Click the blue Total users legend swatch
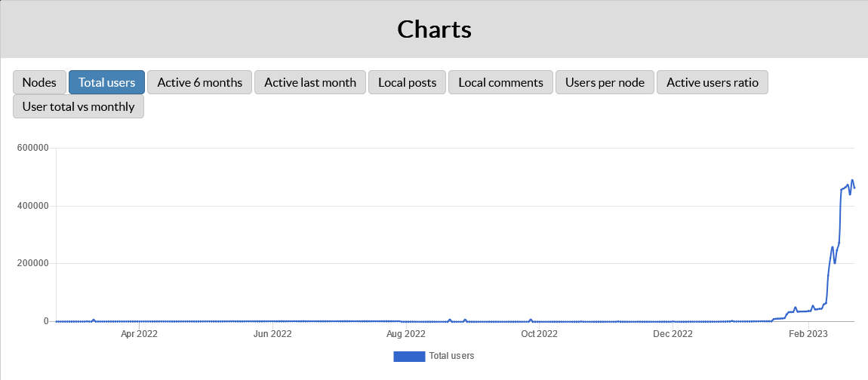The image size is (868, 380). click(409, 356)
